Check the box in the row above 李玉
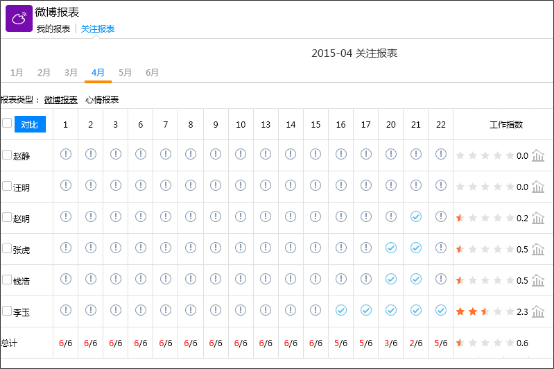554x369 pixels. tap(7, 280)
